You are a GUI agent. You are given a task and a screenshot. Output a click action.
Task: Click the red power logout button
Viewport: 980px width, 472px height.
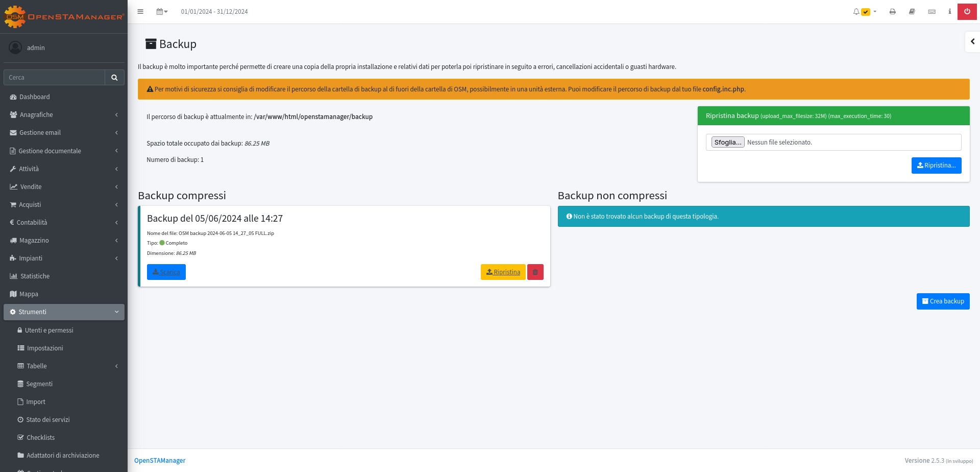click(x=967, y=12)
